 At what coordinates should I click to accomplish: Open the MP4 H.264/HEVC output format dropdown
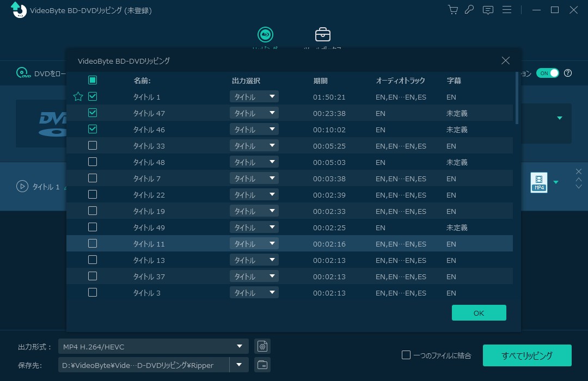[x=153, y=346]
